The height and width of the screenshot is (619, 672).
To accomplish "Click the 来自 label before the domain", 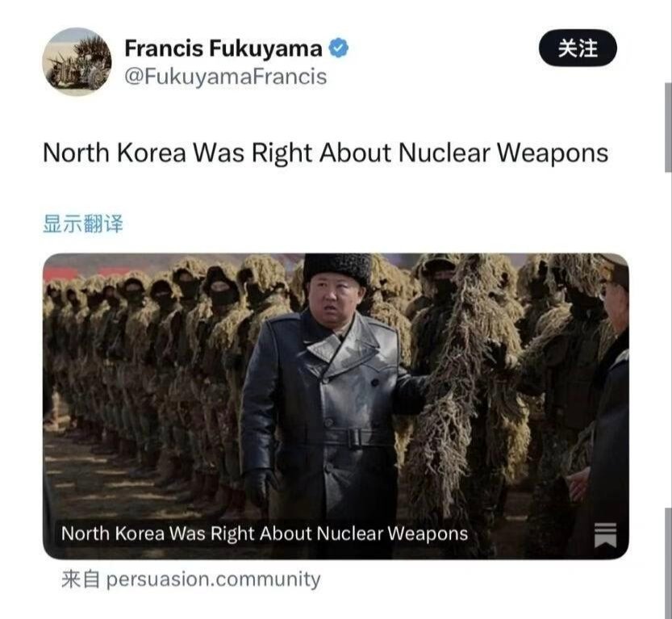I will (x=81, y=579).
